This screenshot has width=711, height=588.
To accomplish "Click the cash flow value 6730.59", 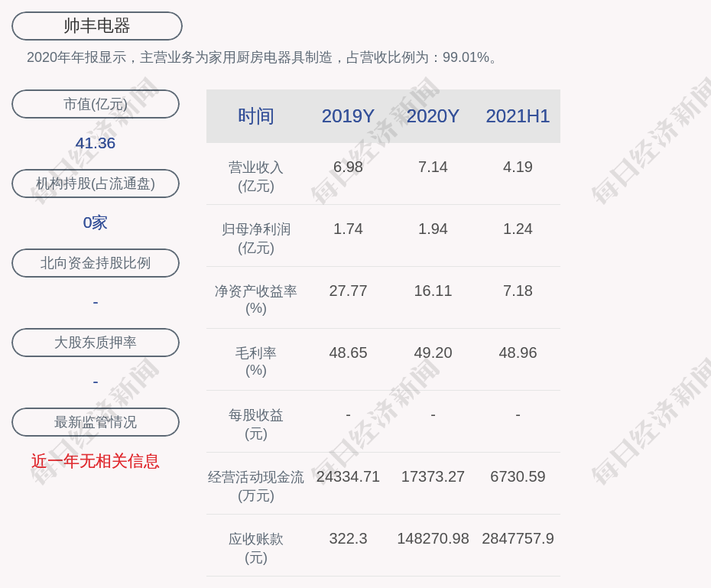I will tap(518, 476).
